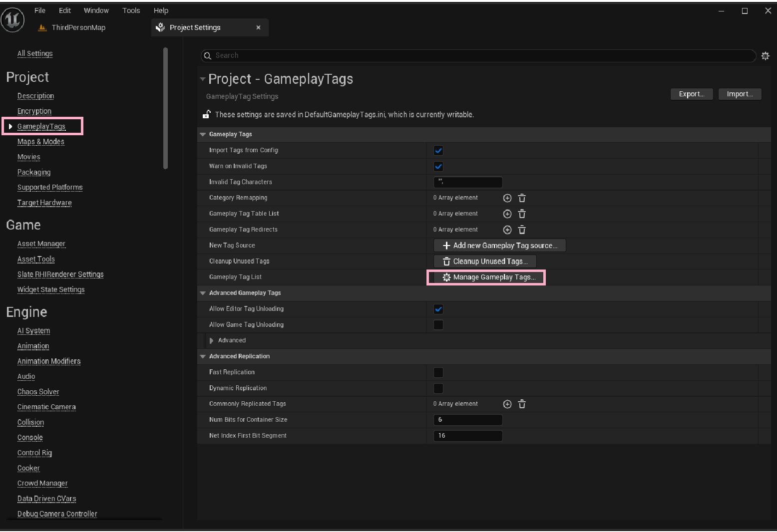Open the Window menu

pos(96,10)
